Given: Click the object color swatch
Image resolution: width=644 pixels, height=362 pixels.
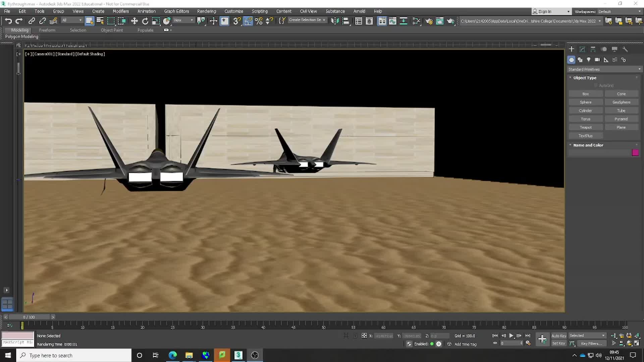Looking at the screenshot, I should (x=636, y=153).
